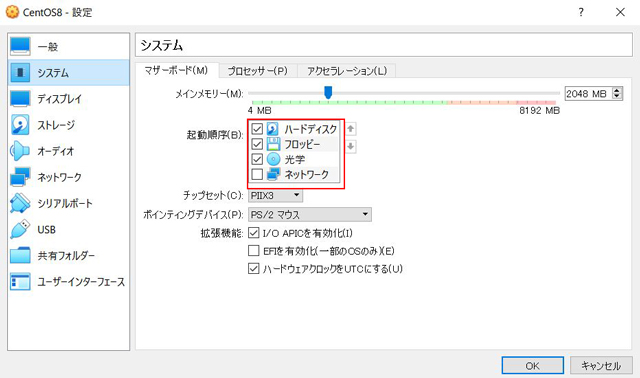The width and height of the screenshot is (640, 378).
Task: Click the 2048 MB memory input field
Action: click(x=588, y=93)
